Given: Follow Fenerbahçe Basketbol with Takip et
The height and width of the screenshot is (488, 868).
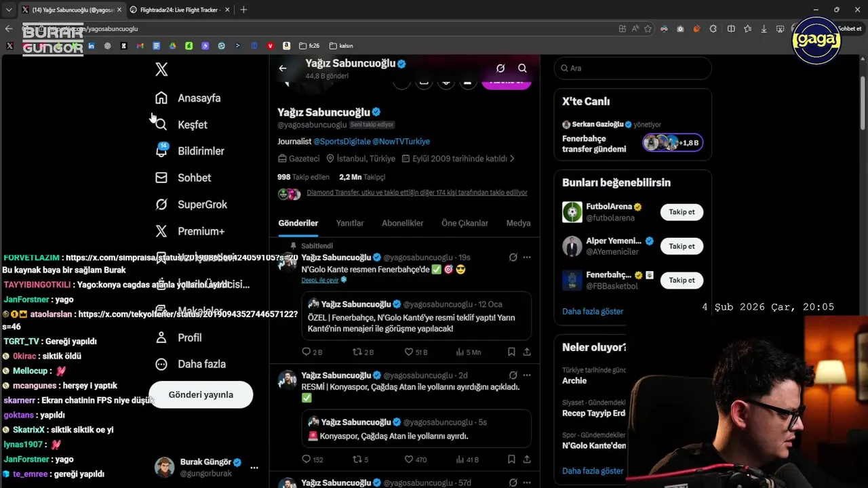Looking at the screenshot, I should (x=682, y=280).
